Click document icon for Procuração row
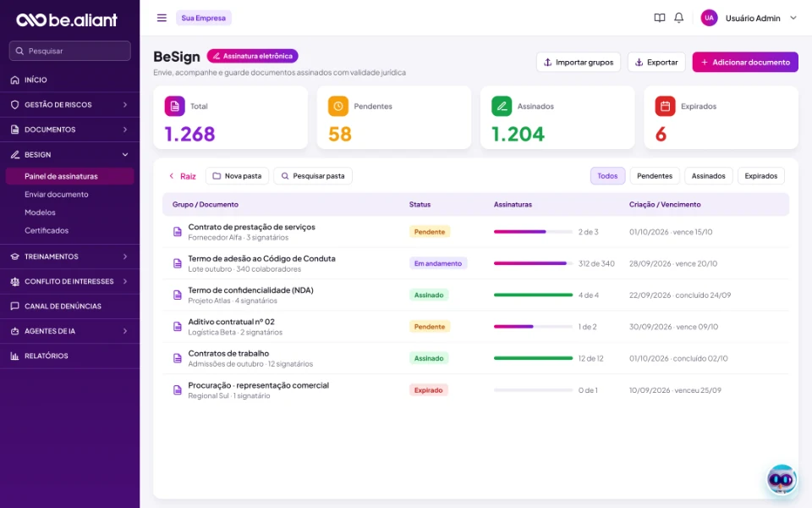The image size is (812, 508). click(x=177, y=389)
